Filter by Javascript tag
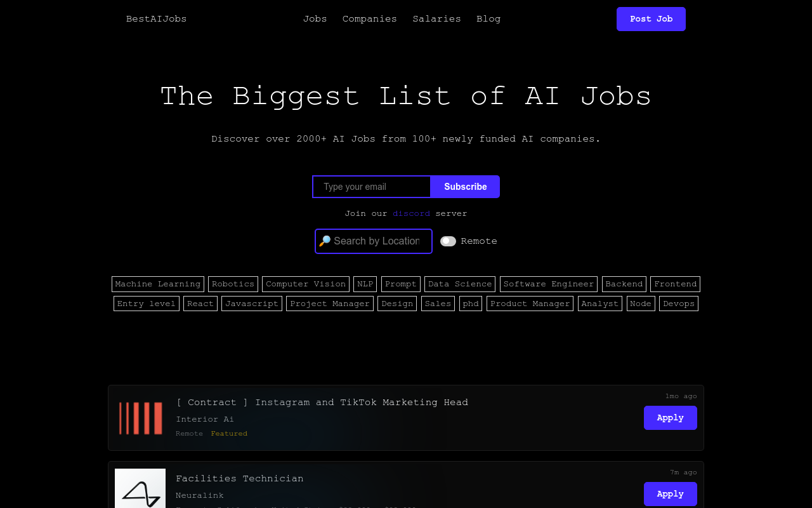Image resolution: width=812 pixels, height=508 pixels. coord(252,304)
